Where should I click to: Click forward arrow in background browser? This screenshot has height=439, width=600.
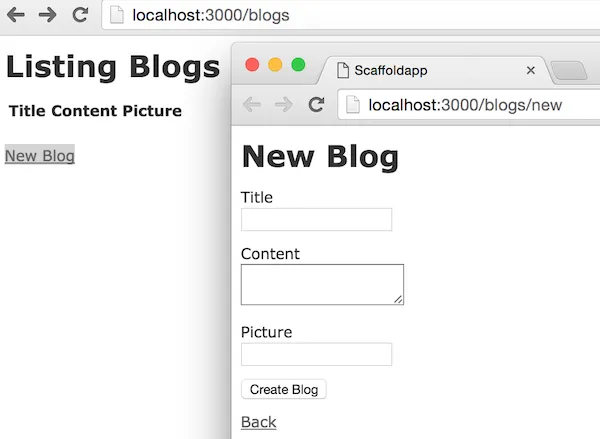[47, 15]
